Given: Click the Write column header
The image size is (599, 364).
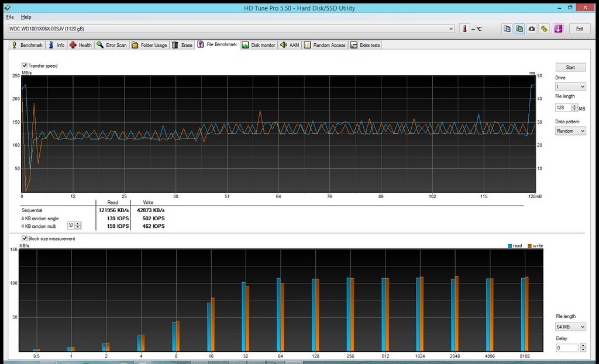Looking at the screenshot, I should coord(148,203).
